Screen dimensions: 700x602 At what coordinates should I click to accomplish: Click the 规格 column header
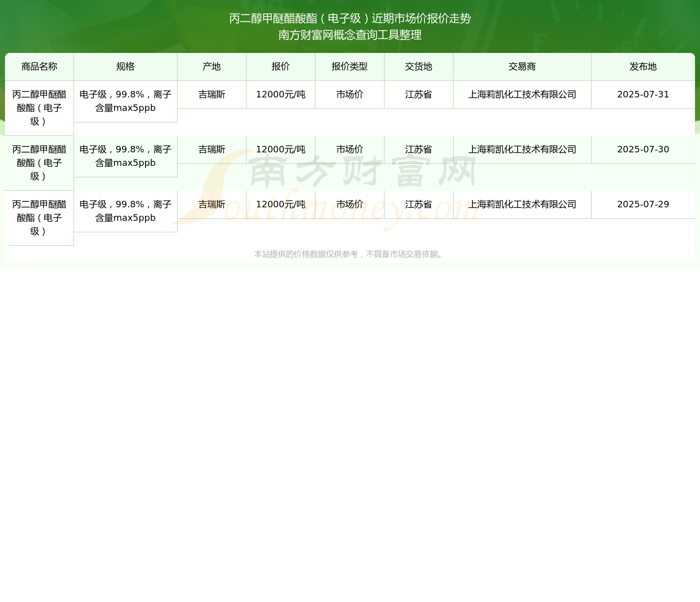(125, 66)
